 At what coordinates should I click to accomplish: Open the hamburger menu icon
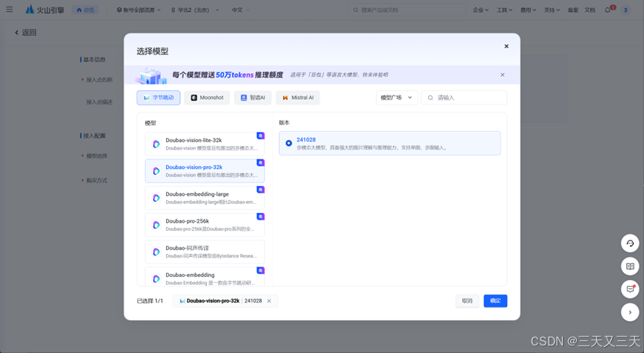pyautogui.click(x=10, y=10)
